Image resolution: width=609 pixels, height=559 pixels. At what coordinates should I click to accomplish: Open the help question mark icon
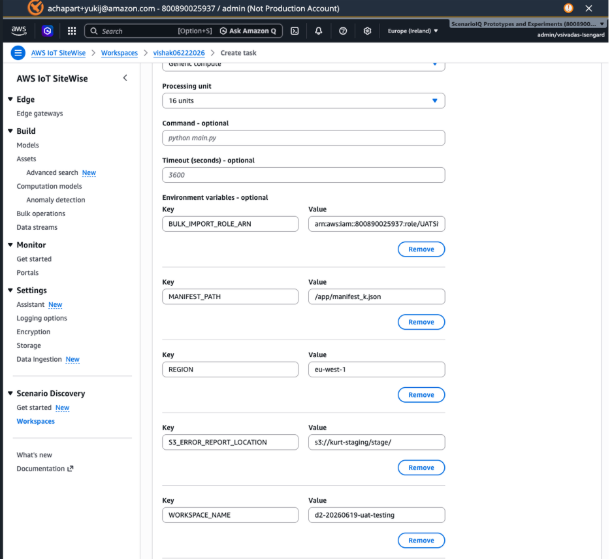tap(343, 31)
